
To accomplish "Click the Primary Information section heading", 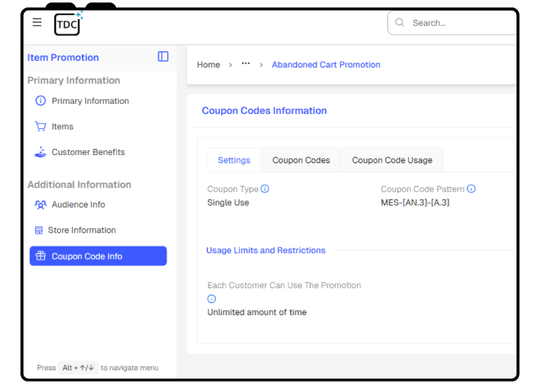I will pyautogui.click(x=74, y=81).
